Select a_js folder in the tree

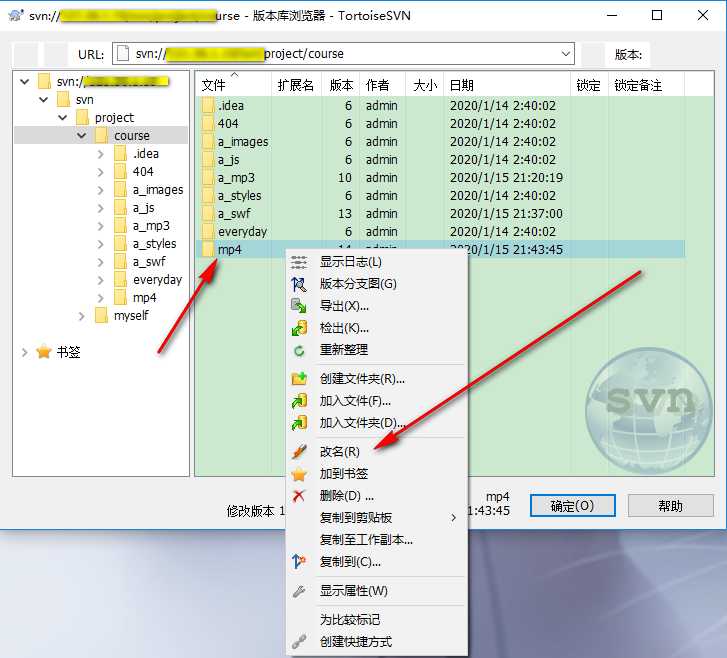[143, 208]
